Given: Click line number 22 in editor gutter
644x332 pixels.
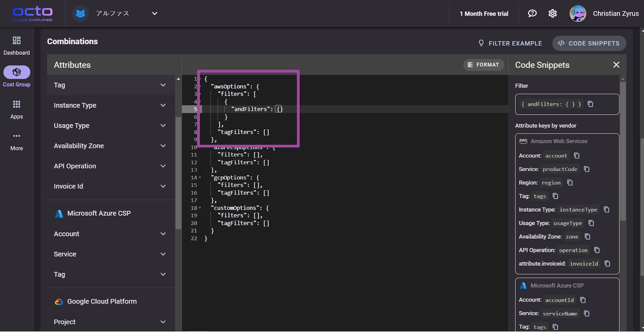Looking at the screenshot, I should click(x=194, y=238).
